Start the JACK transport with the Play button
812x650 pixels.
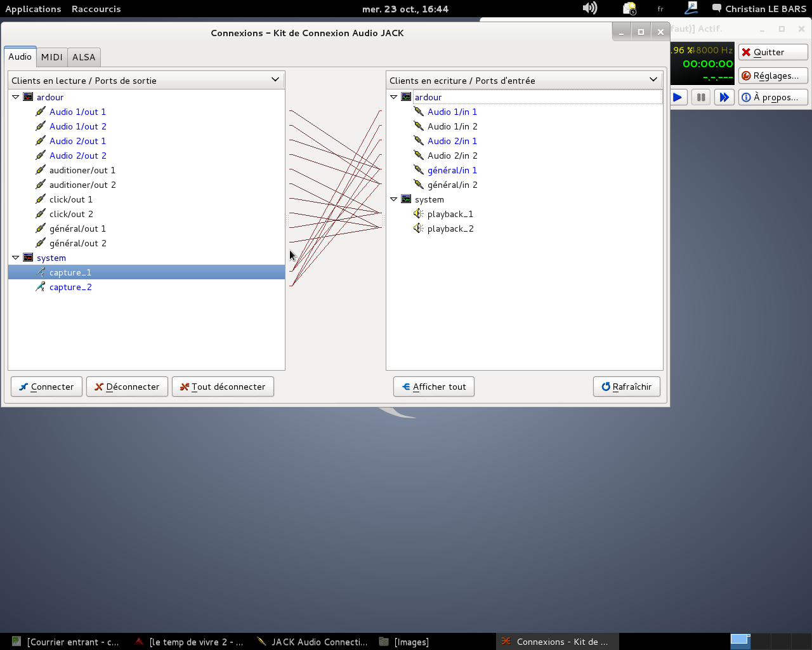[678, 97]
